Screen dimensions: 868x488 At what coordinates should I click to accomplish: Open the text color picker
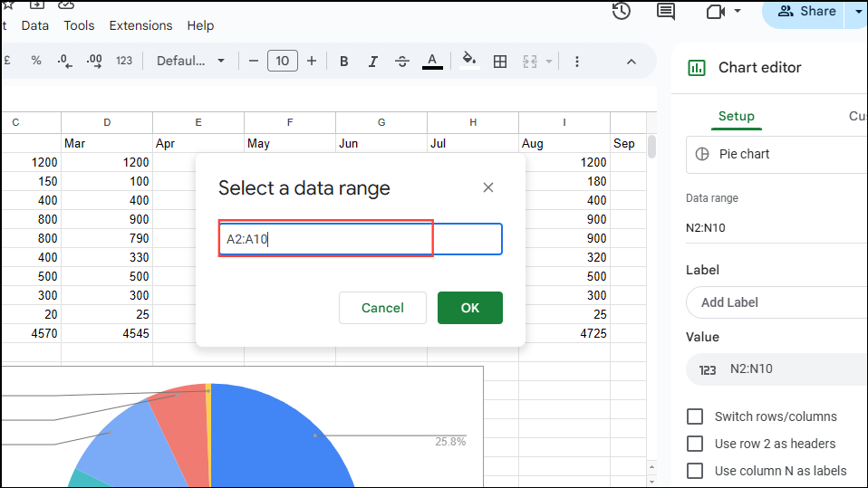(x=432, y=62)
